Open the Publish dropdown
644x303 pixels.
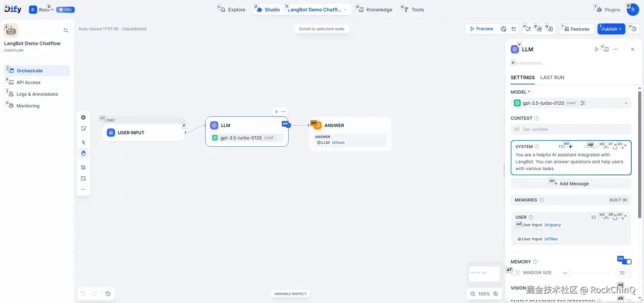tap(611, 29)
